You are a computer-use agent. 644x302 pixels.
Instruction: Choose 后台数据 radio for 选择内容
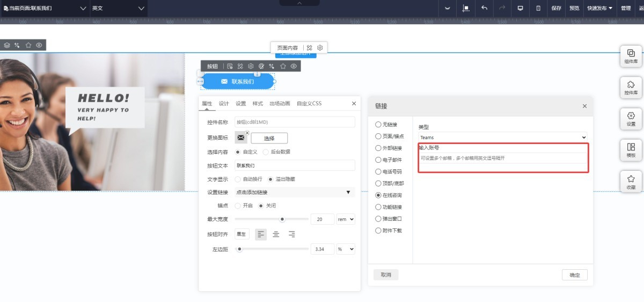click(x=266, y=152)
